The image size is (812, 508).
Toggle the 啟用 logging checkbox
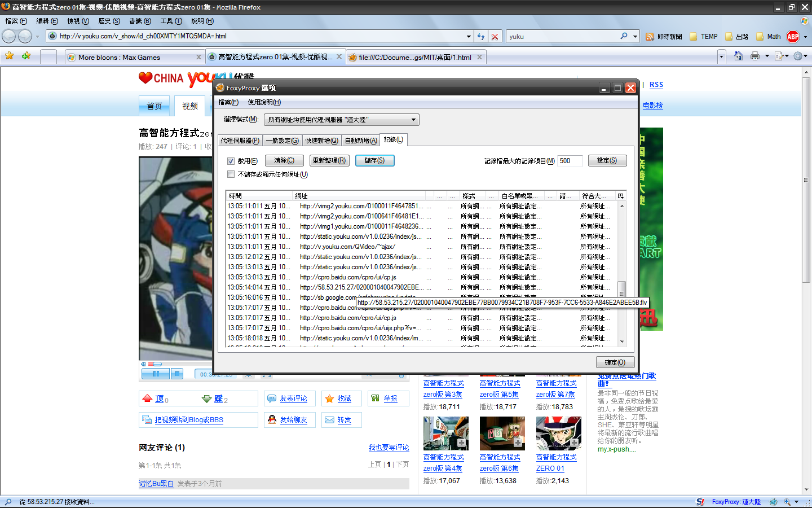[x=231, y=161]
